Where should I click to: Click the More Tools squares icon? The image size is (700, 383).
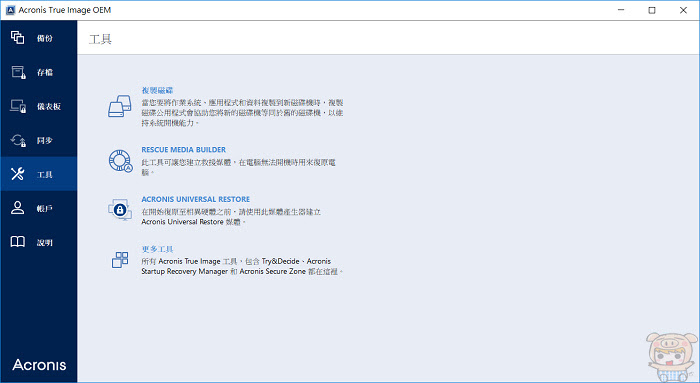(x=120, y=260)
